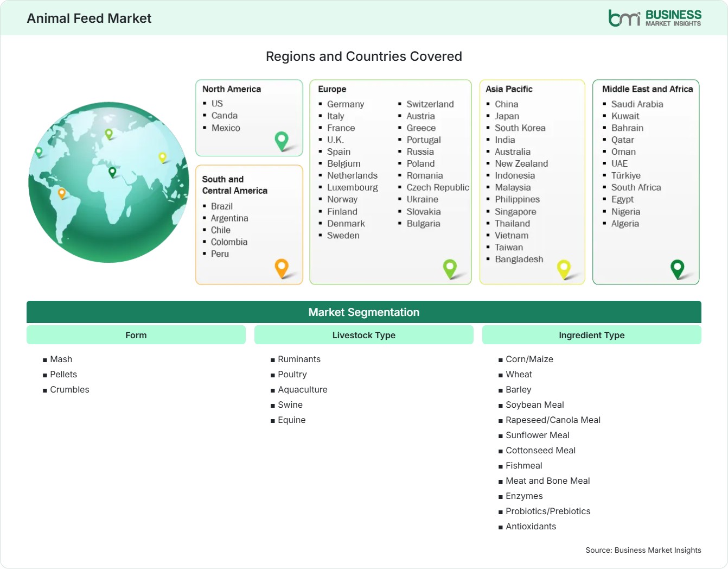Click New Zealand in Asia Pacific list
The width and height of the screenshot is (728, 569).
pyautogui.click(x=521, y=164)
